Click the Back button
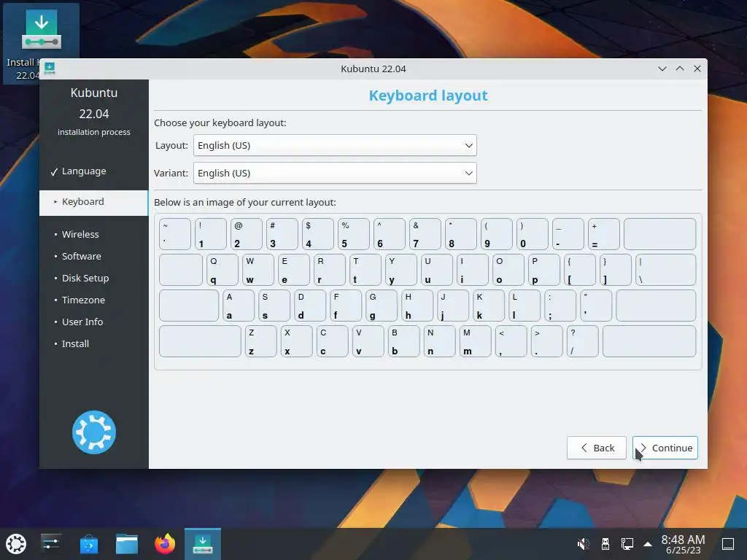 click(597, 448)
